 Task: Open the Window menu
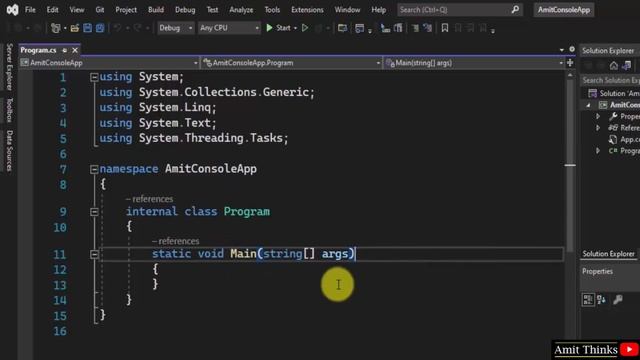tap(347, 9)
